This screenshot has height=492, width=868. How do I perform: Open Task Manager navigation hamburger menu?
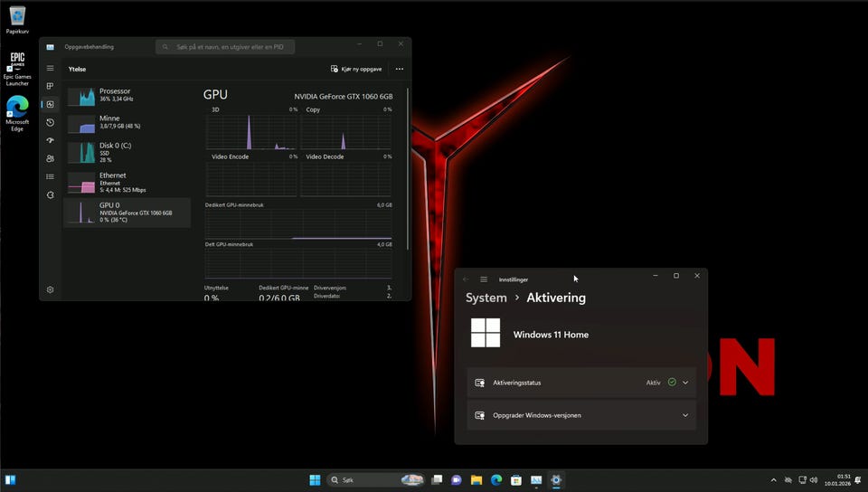pyautogui.click(x=51, y=68)
